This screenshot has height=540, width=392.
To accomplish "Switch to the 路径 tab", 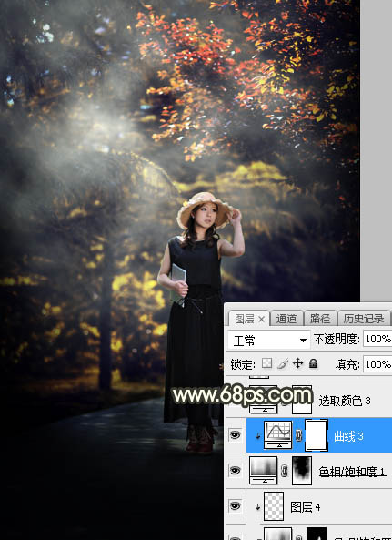I will point(320,319).
